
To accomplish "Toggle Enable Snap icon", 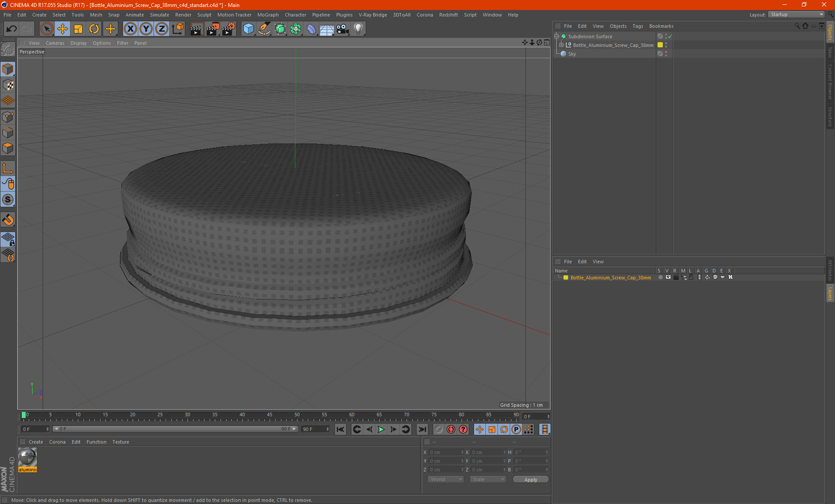I will (8, 220).
